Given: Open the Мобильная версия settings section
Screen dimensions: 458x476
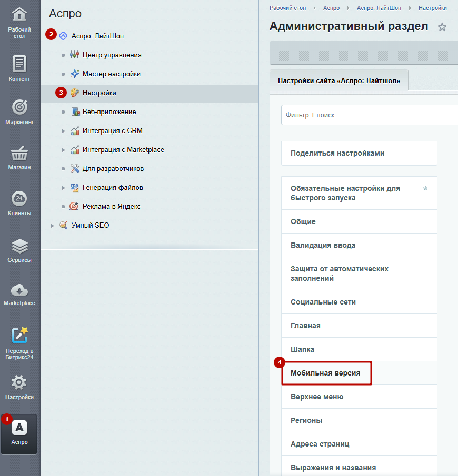Looking at the screenshot, I should click(359, 373).
